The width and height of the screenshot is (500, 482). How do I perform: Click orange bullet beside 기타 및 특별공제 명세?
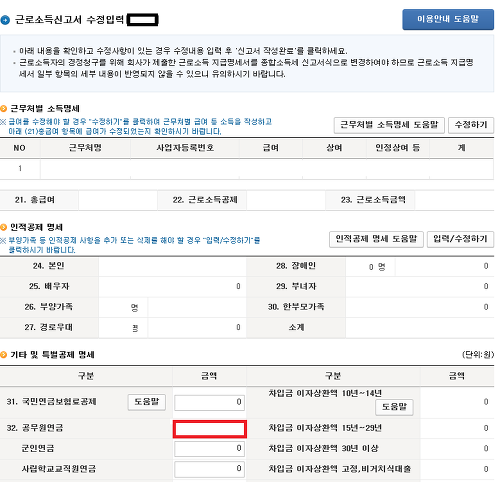click(x=3, y=355)
